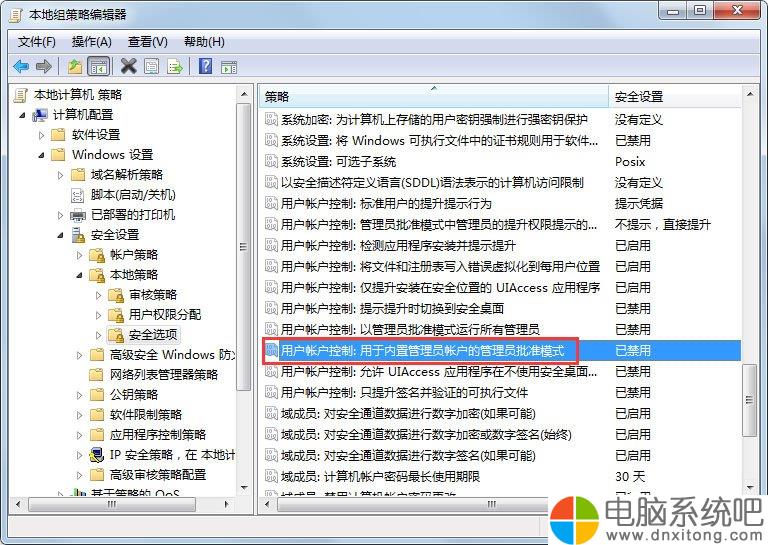
Task: Click the policy list scroll up arrow
Action: [750, 94]
